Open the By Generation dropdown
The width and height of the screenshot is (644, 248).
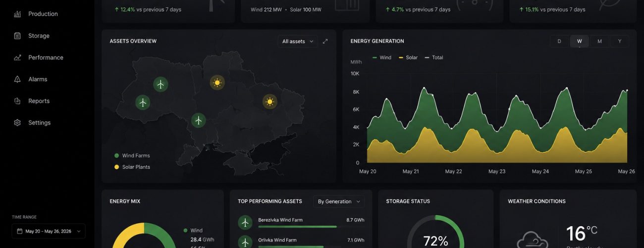339,201
